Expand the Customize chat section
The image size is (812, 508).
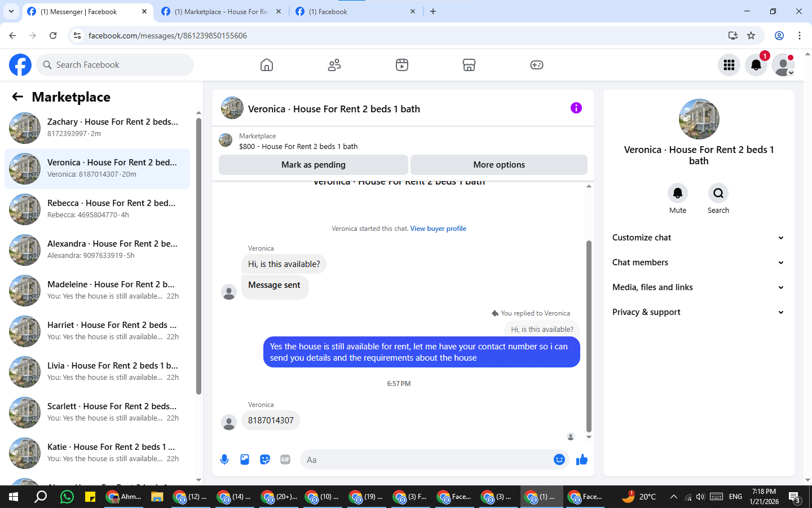[698, 238]
